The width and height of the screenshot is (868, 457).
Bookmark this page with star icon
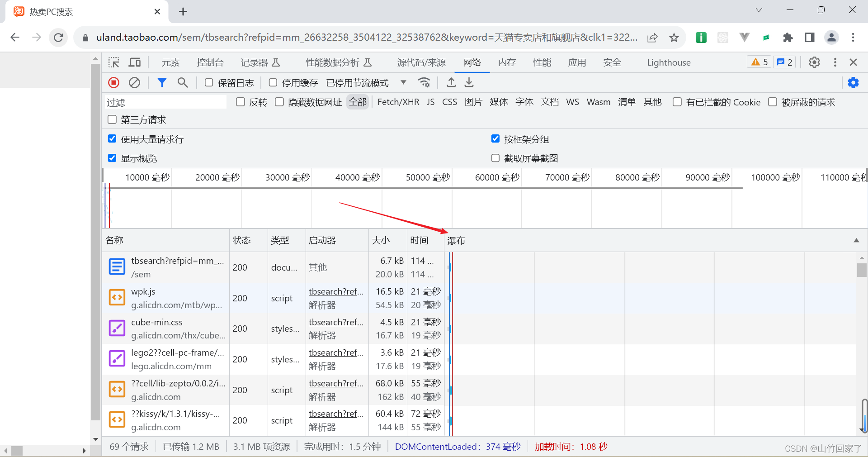click(674, 38)
